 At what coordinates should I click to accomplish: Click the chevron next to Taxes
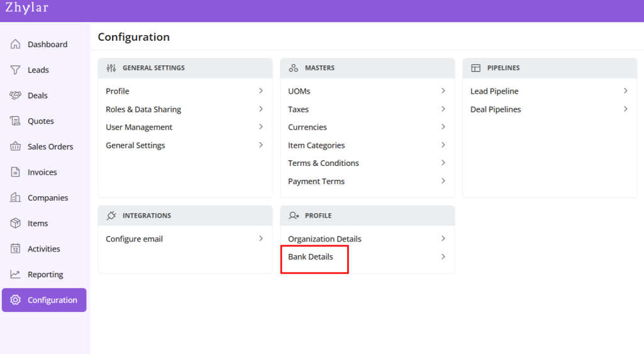pyautogui.click(x=443, y=109)
